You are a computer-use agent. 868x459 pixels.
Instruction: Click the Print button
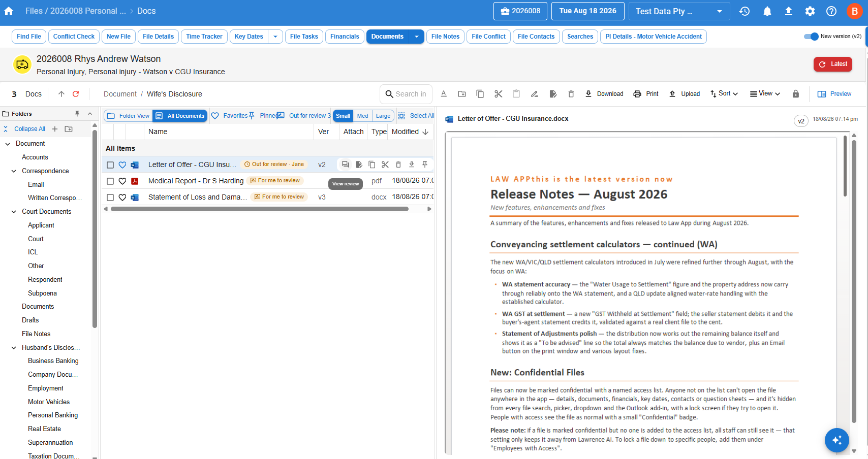coord(646,94)
